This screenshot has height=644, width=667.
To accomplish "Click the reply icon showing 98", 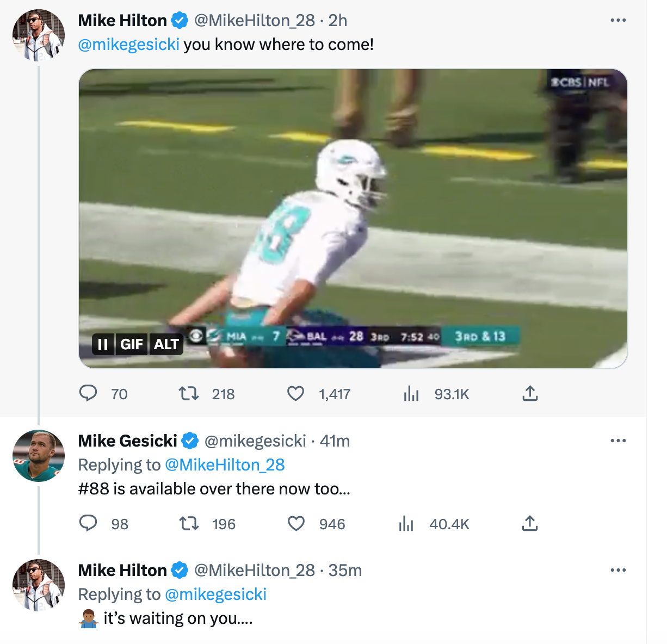I will coord(89,524).
